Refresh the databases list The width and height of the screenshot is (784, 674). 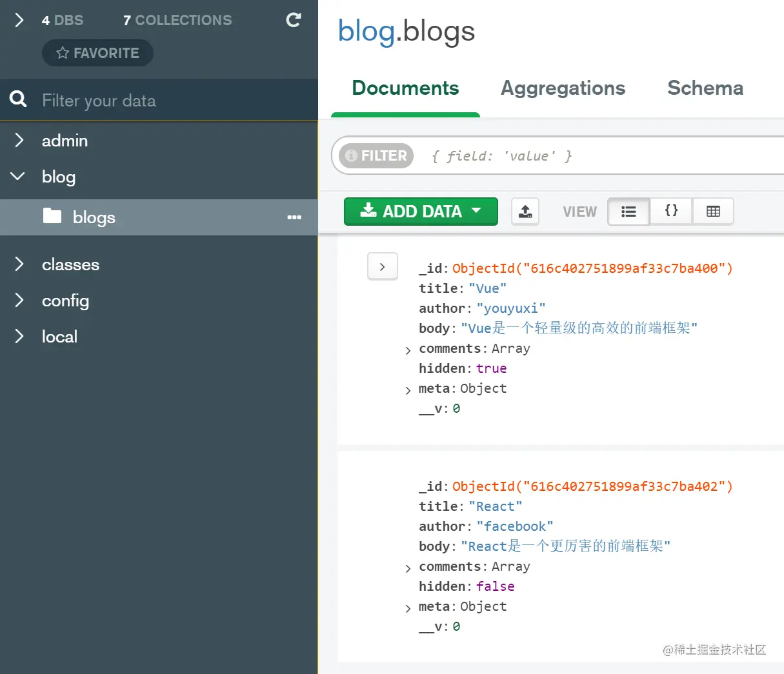[294, 20]
